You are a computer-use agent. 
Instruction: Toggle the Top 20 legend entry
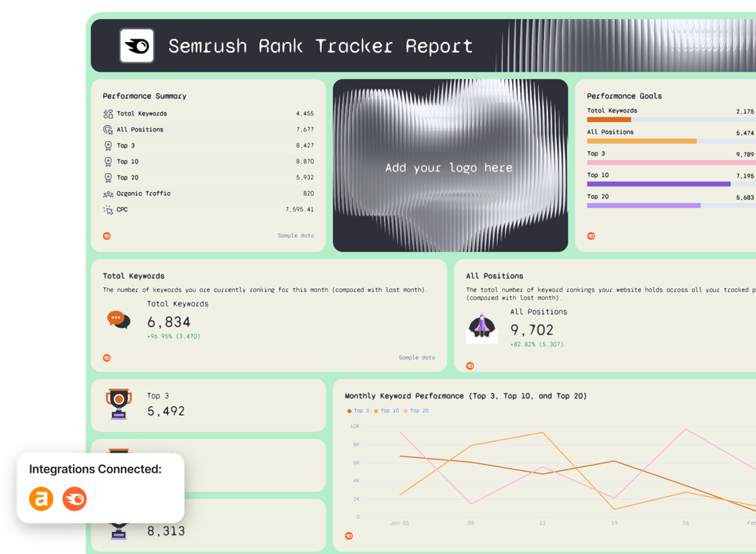pos(416,410)
